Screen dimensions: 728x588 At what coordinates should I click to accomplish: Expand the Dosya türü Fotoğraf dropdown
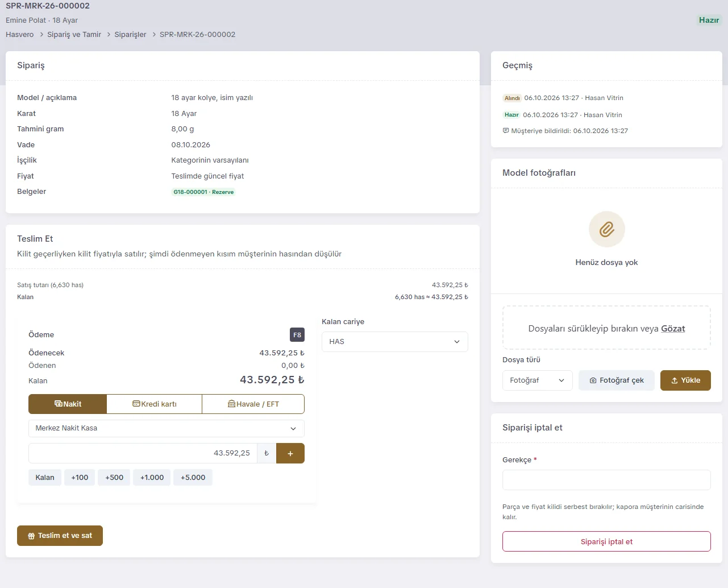click(537, 380)
